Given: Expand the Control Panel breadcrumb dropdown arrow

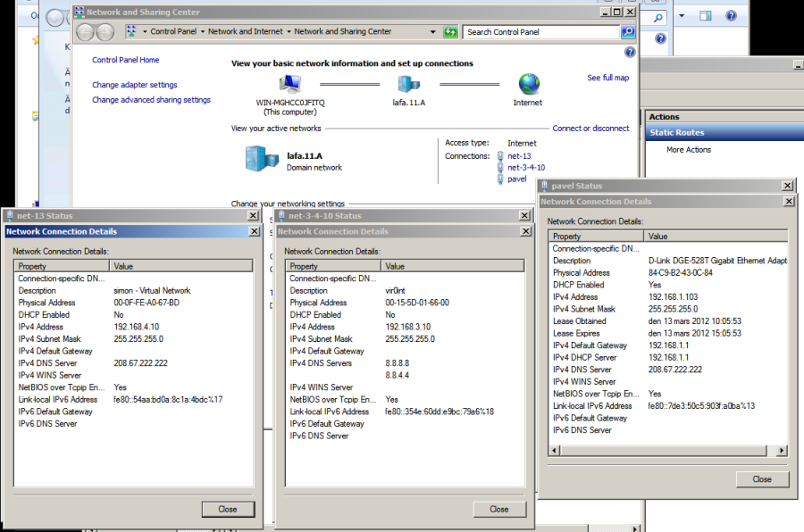Looking at the screenshot, I should (x=202, y=32).
